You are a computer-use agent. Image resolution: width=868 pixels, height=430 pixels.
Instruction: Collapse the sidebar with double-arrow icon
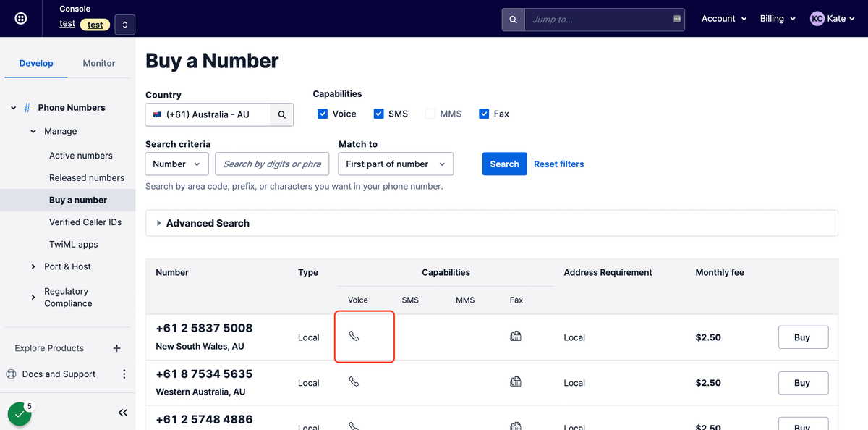[x=123, y=413]
